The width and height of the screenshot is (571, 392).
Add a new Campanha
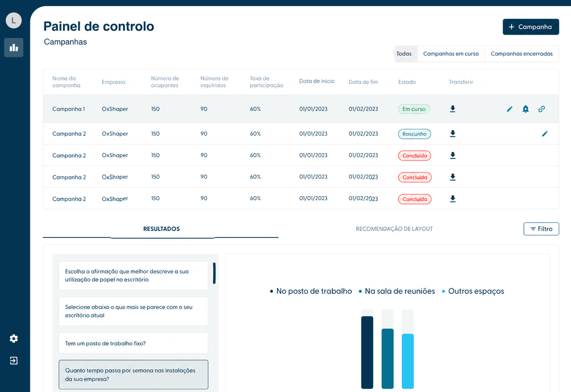click(x=531, y=27)
